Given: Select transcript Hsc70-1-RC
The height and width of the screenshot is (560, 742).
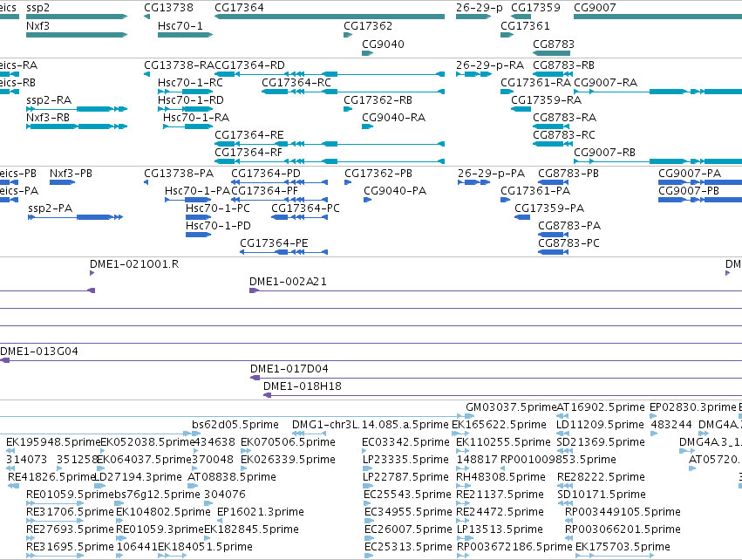Looking at the screenshot, I should click(185, 92).
